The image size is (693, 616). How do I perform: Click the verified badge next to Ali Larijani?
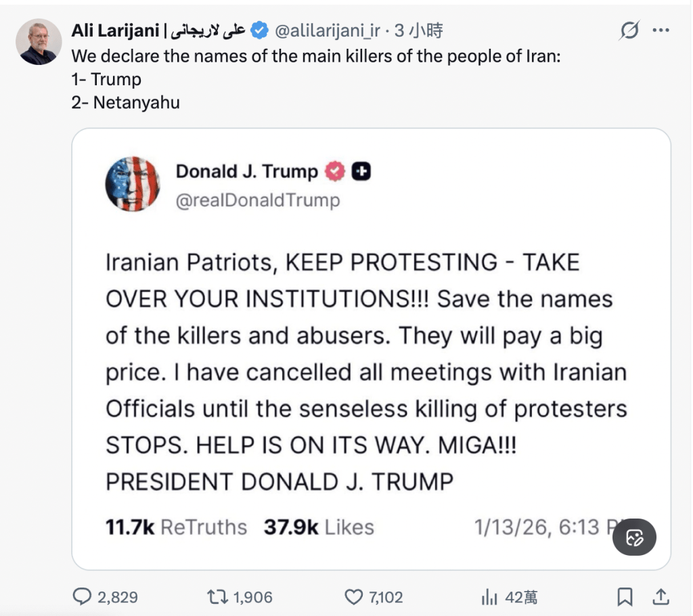[x=258, y=30]
